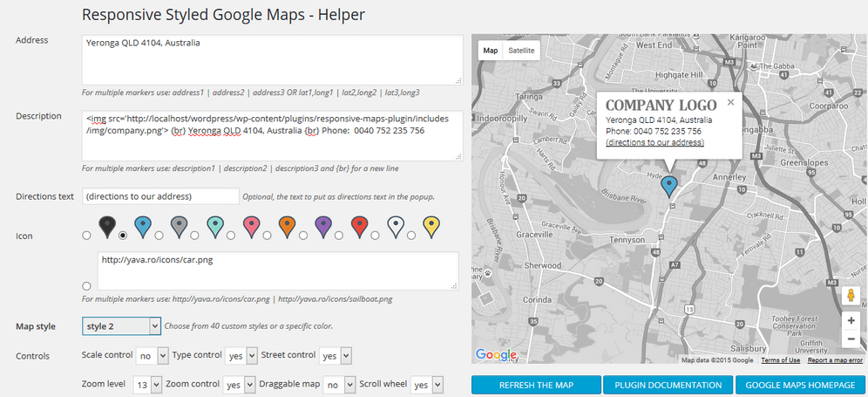868x397 pixels.
Task: Open directions to our address link
Action: pyautogui.click(x=654, y=142)
